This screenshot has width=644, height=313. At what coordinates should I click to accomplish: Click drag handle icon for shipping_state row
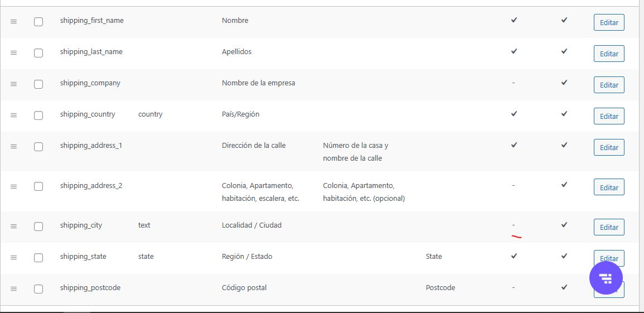(x=14, y=257)
